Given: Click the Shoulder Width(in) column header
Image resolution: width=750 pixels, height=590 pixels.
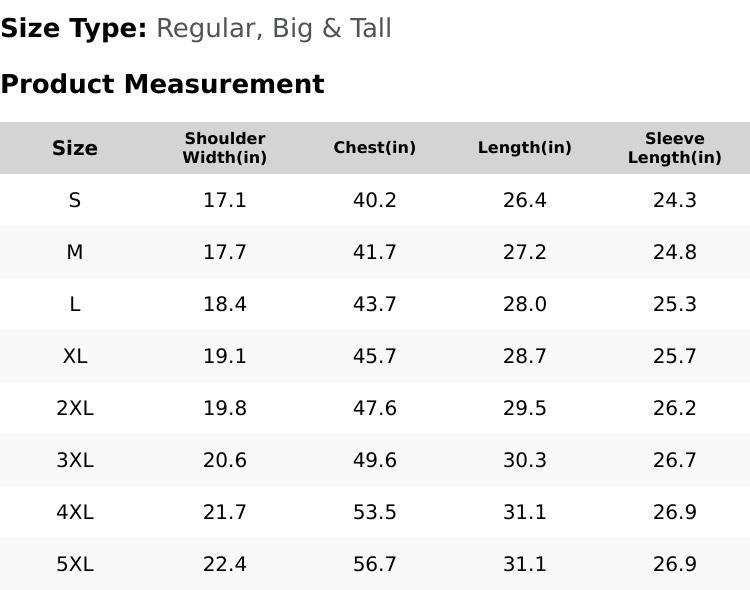Looking at the screenshot, I should point(225,148).
